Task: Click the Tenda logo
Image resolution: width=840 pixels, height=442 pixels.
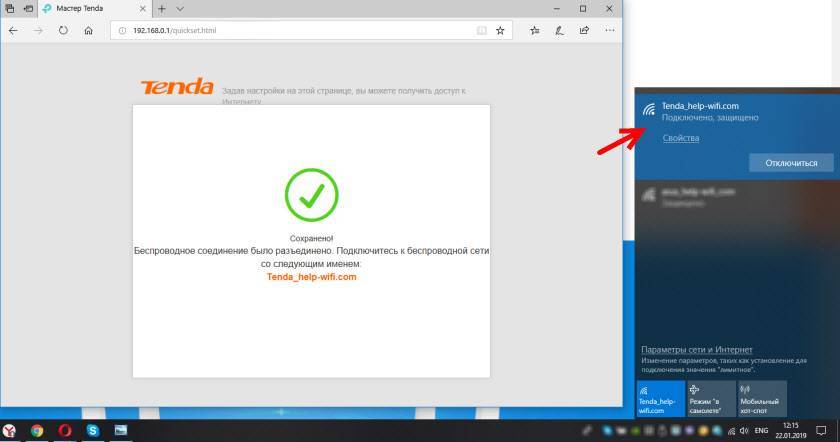Action: (x=177, y=87)
